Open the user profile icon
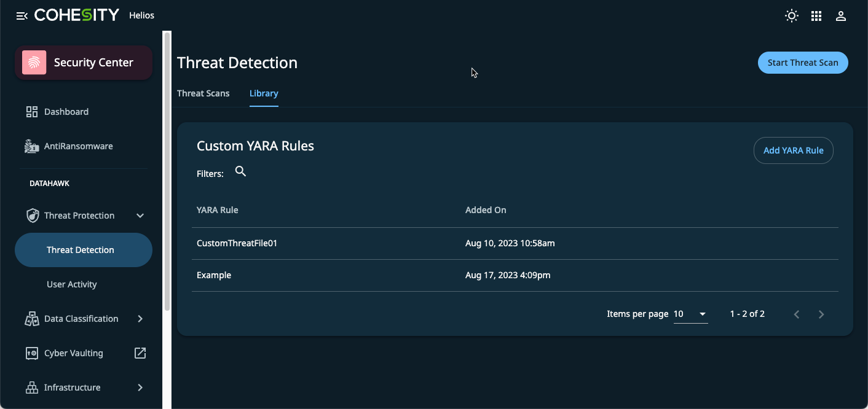 [x=841, y=16]
